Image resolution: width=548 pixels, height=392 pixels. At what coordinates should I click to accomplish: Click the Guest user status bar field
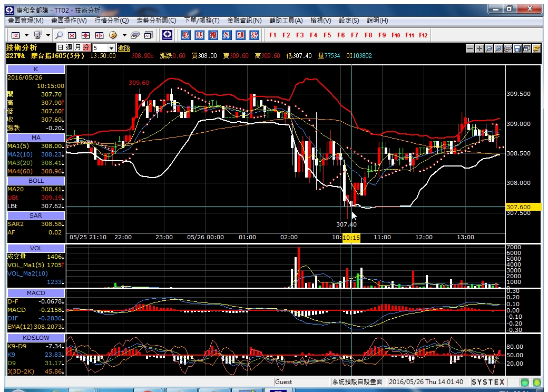[x=301, y=382]
